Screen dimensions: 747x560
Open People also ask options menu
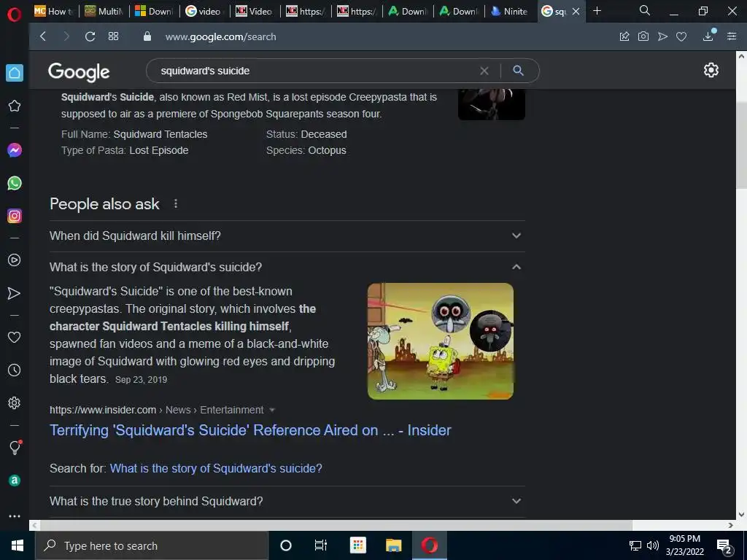176,204
